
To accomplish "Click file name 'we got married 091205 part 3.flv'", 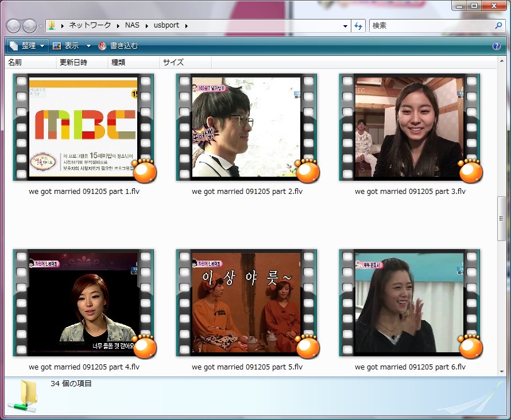I will [410, 192].
